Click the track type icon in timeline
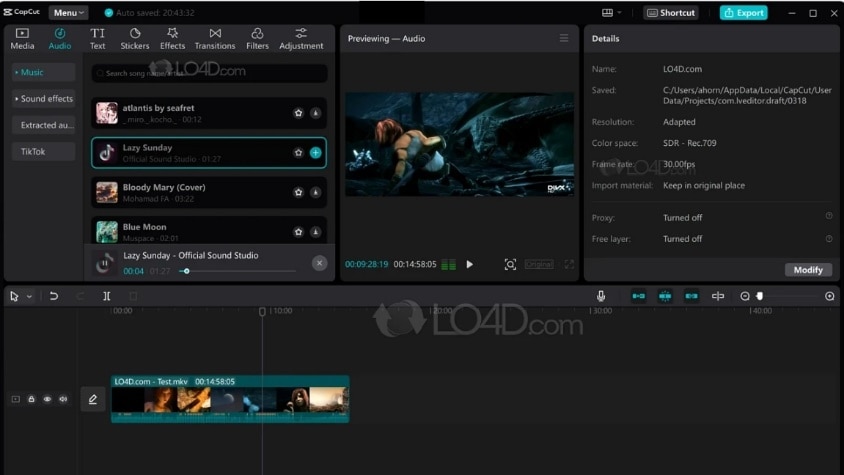 tap(15, 399)
